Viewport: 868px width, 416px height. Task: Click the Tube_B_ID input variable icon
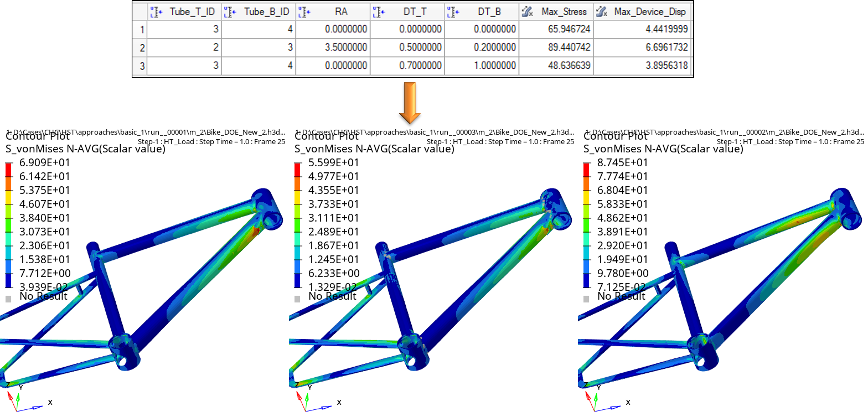point(230,12)
